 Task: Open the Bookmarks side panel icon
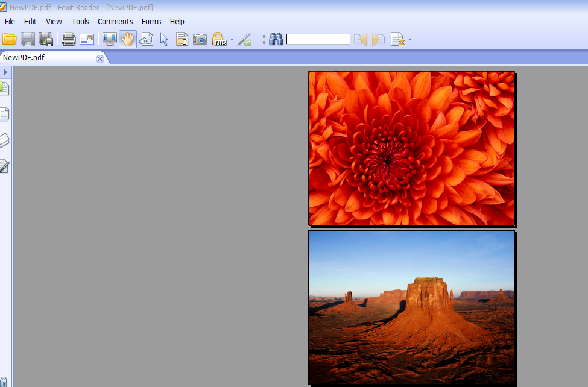coord(4,89)
